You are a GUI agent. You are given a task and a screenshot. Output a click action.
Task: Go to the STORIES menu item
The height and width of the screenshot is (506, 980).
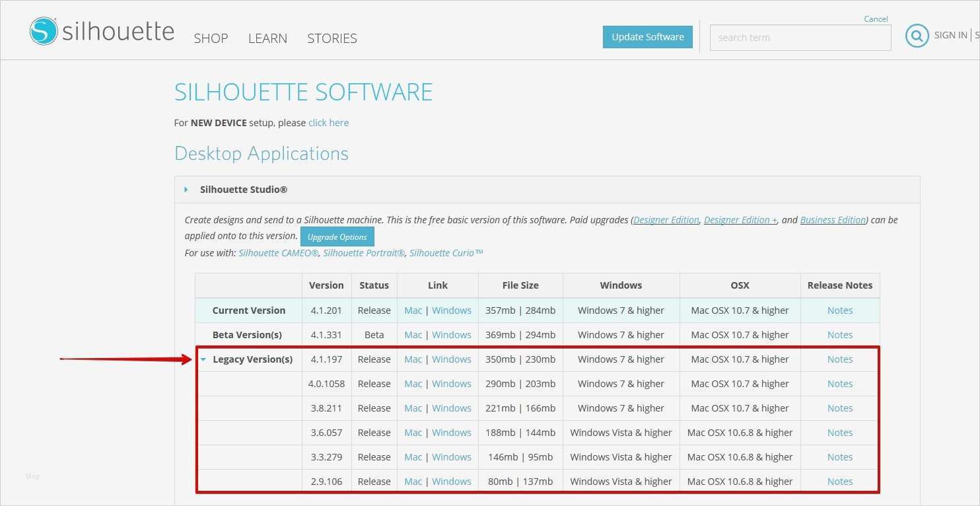tap(332, 38)
